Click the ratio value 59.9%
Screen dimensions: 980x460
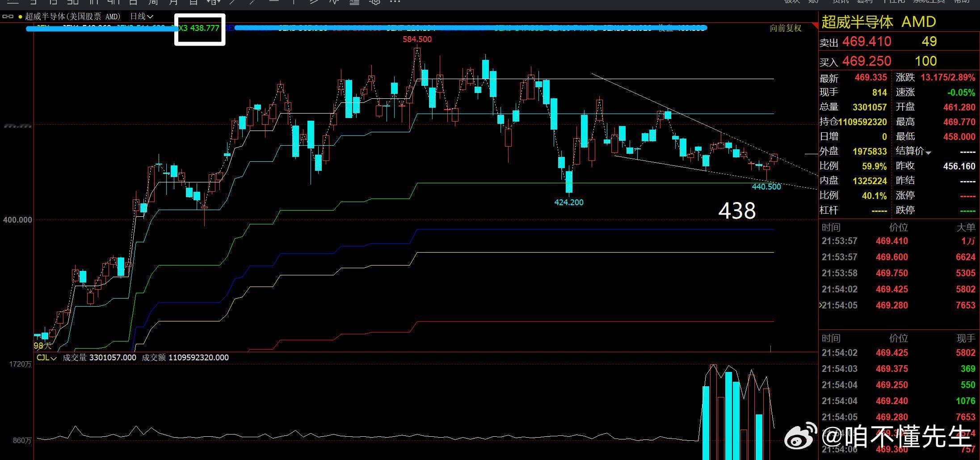pyautogui.click(x=874, y=166)
